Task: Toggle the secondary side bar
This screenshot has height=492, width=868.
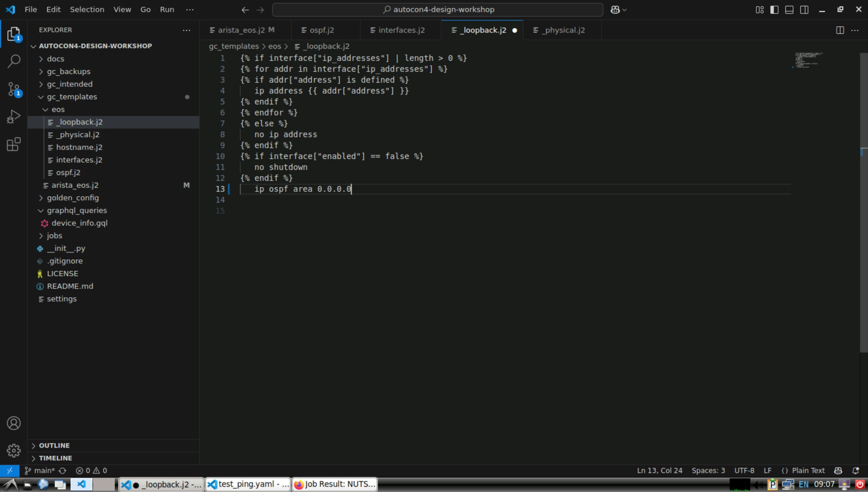Action: coord(804,10)
